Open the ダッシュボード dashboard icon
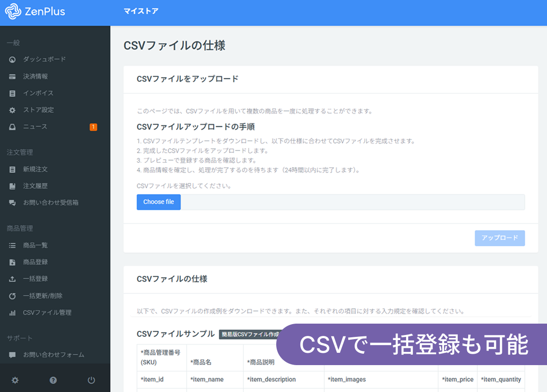Image resolution: width=547 pixels, height=392 pixels. (x=12, y=60)
